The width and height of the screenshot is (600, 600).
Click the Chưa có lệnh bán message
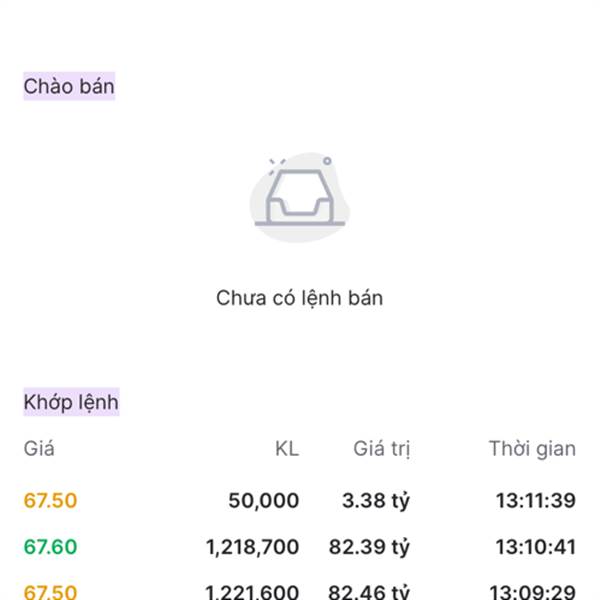click(x=299, y=298)
